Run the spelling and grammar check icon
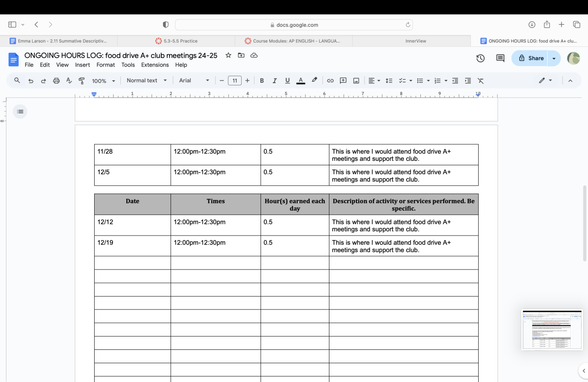The height and width of the screenshot is (382, 588). [69, 81]
